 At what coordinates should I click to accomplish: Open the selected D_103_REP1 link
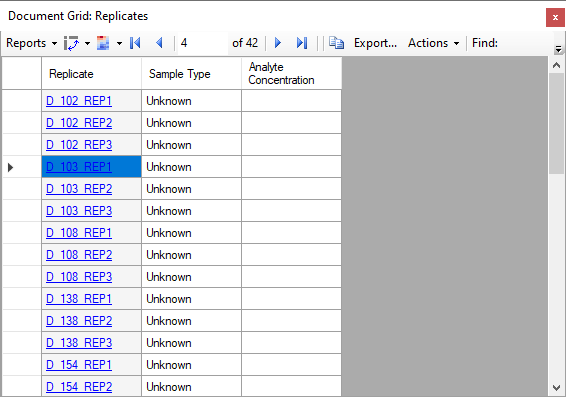[79, 167]
